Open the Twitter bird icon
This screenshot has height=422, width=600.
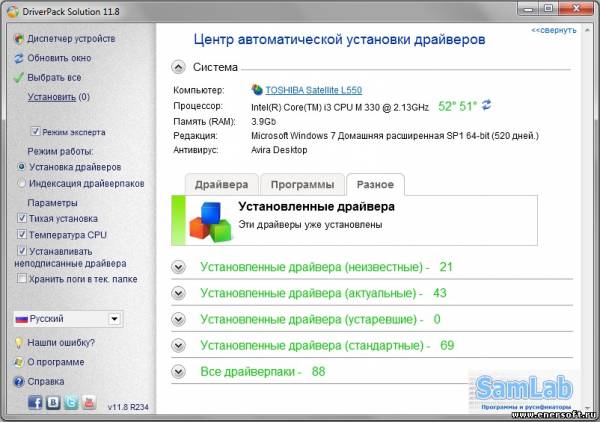coord(71,402)
